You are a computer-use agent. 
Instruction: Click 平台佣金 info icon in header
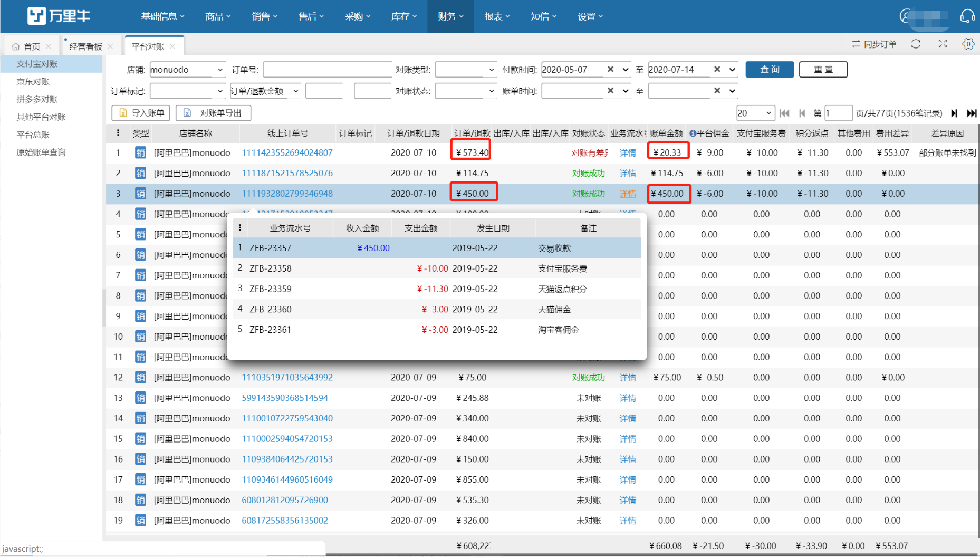coord(693,133)
